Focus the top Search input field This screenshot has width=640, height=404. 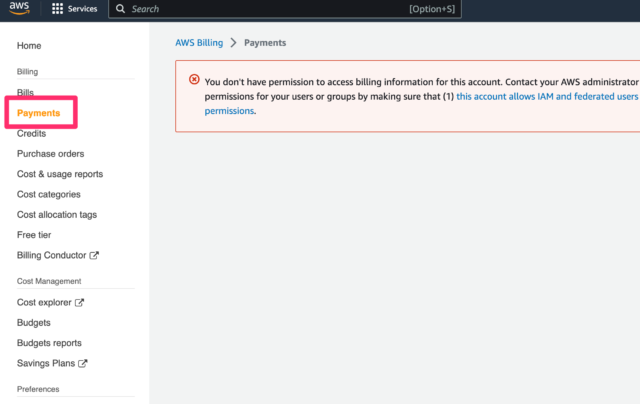[285, 9]
